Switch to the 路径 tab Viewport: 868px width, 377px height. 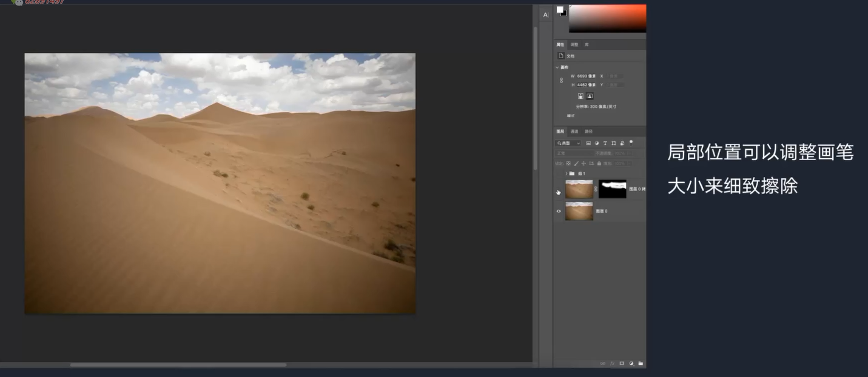pyautogui.click(x=588, y=132)
